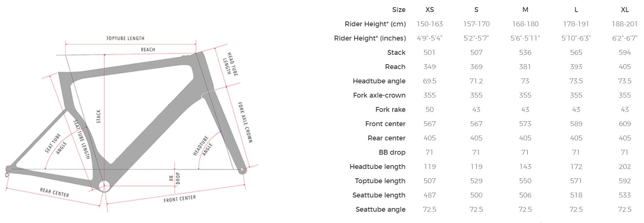
Task: Click the BB drop row label
Action: (x=392, y=152)
